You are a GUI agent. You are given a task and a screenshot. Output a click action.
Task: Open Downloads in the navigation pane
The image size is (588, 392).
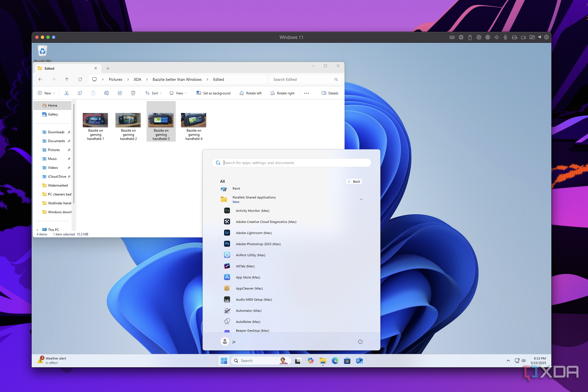(x=56, y=132)
